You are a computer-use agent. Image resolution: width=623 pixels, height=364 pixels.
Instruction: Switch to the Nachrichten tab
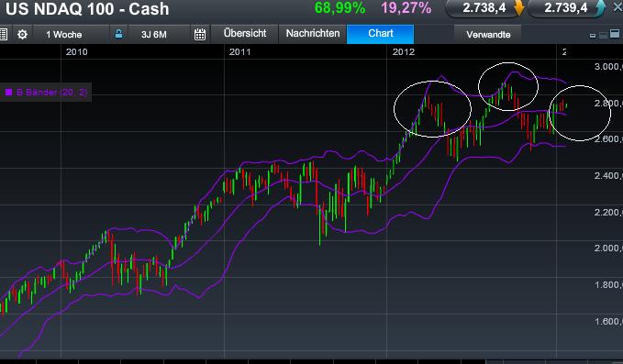point(313,33)
